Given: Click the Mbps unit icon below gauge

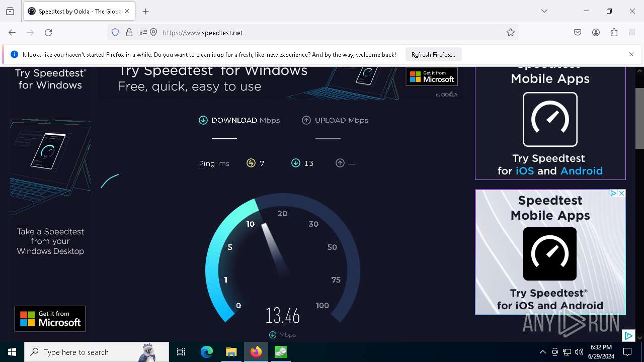Looking at the screenshot, I should (273, 335).
